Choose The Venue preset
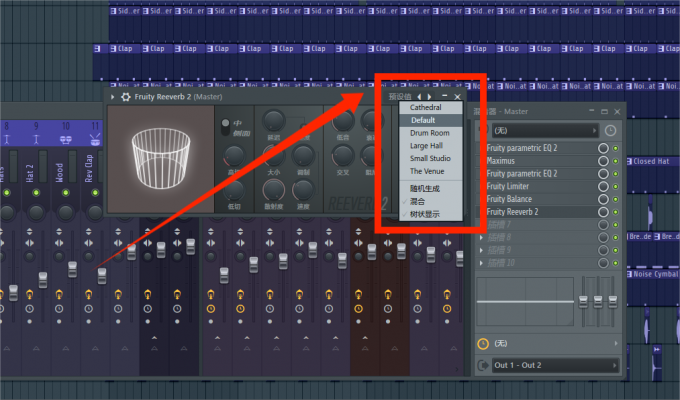 (x=431, y=171)
